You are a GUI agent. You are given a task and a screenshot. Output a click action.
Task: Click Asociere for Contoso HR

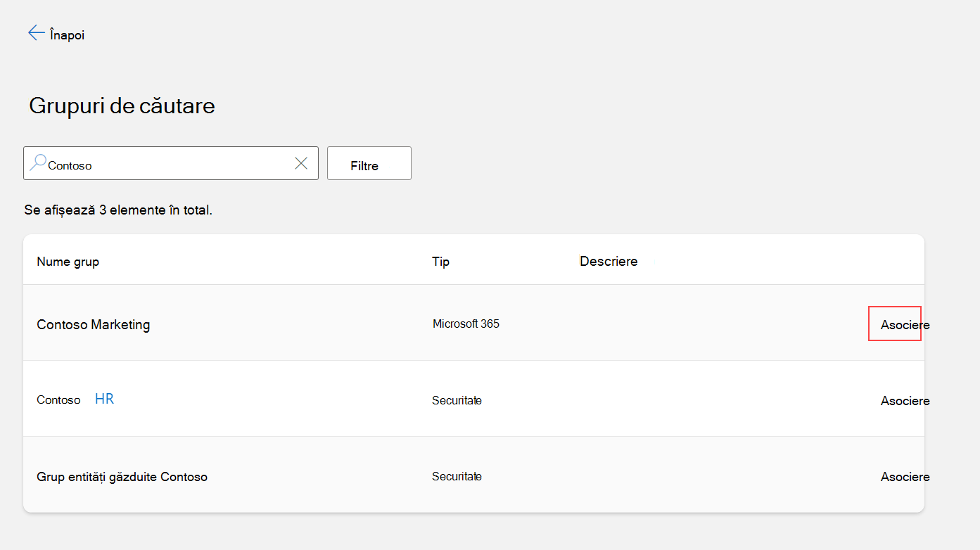pyautogui.click(x=905, y=400)
